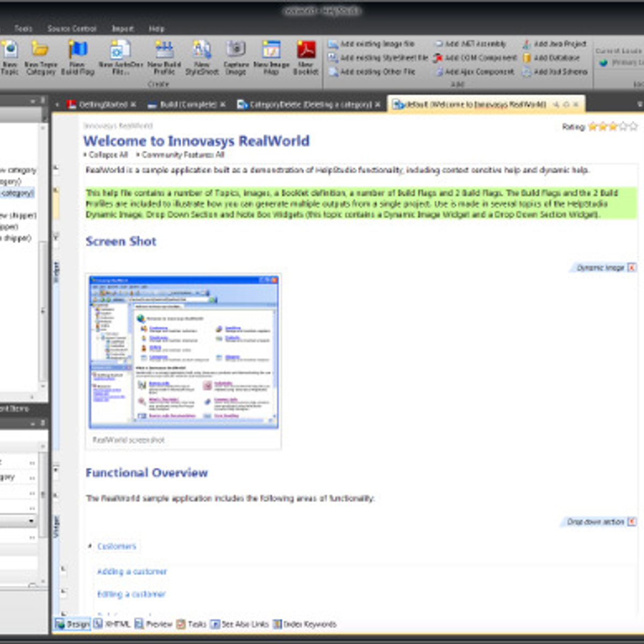Click the Collapse All link
Screen dimensions: 644x644
point(108,155)
